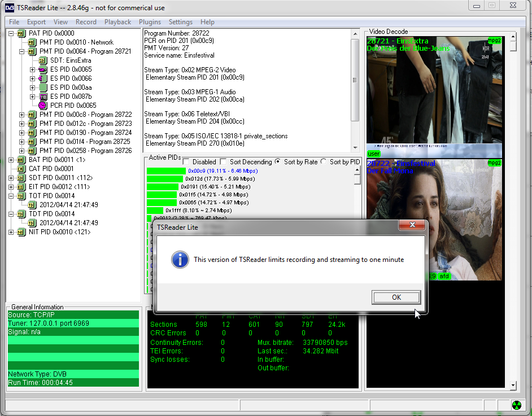Click the PMT icon for Program 28724
Image resolution: width=532 pixels, height=416 pixels.
[x=32, y=133]
